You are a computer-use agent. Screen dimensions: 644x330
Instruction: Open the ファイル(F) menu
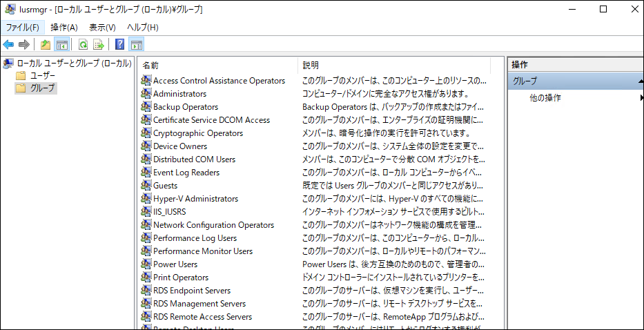(22, 27)
